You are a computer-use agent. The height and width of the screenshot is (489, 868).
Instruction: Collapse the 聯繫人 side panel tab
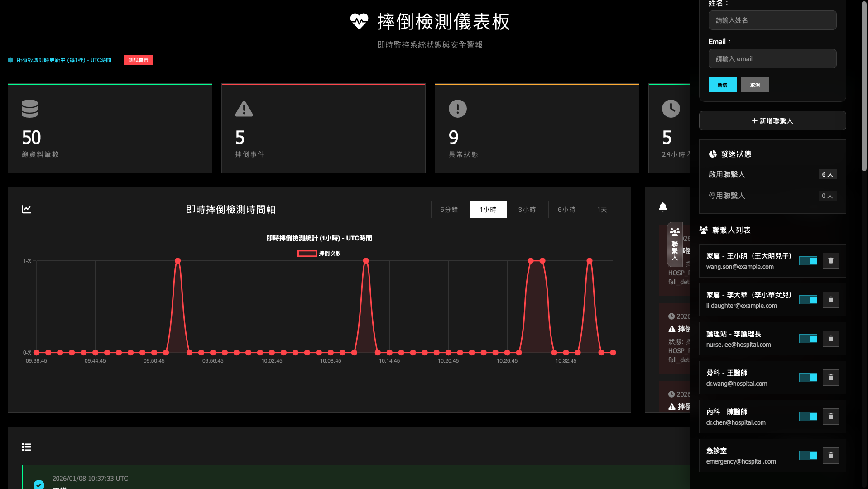(675, 244)
